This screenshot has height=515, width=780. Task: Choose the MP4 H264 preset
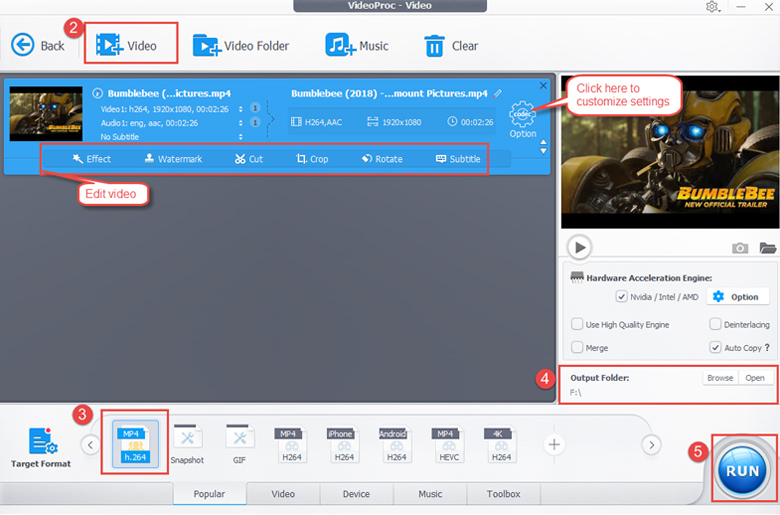tap(291, 444)
